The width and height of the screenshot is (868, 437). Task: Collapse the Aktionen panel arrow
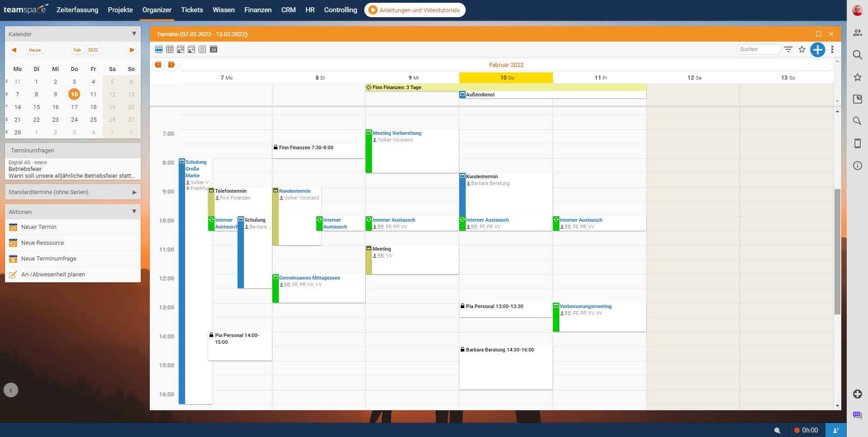(x=134, y=212)
